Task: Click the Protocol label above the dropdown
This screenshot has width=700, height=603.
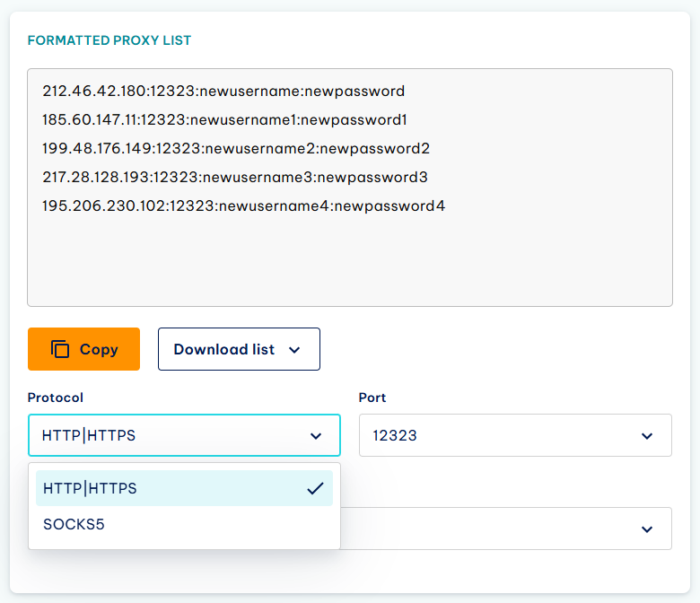Action: click(56, 398)
